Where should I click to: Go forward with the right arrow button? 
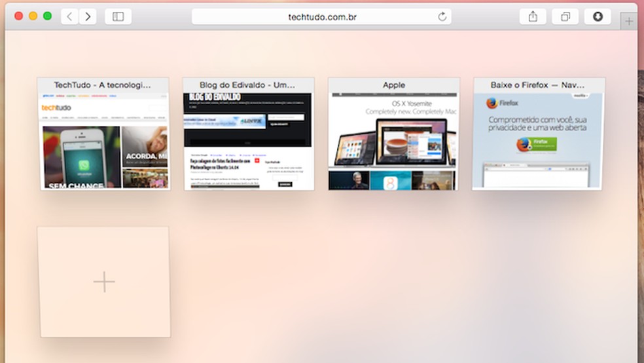pyautogui.click(x=88, y=16)
